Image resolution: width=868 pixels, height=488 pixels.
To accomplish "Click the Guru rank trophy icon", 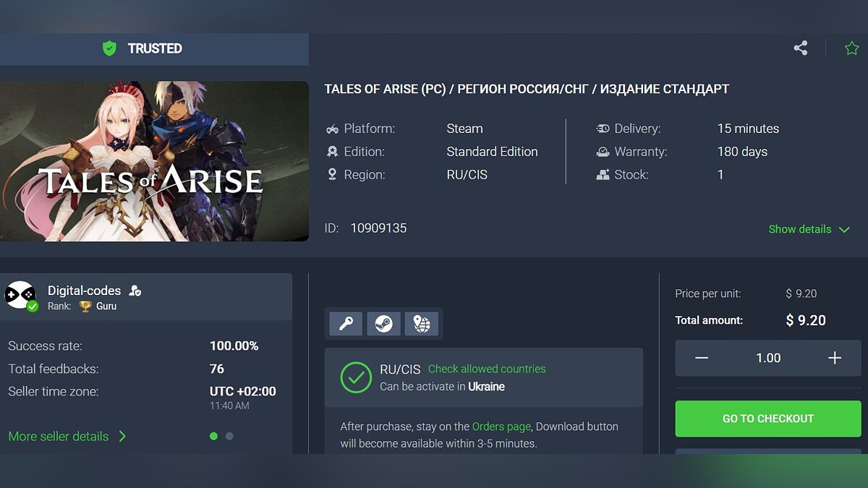I will click(85, 307).
